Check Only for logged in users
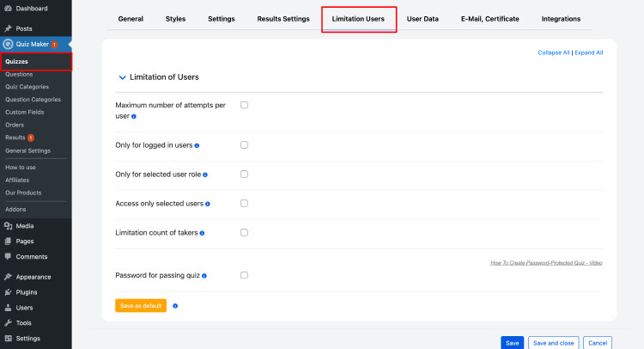Screen dimensions: 644x349 pos(244,144)
